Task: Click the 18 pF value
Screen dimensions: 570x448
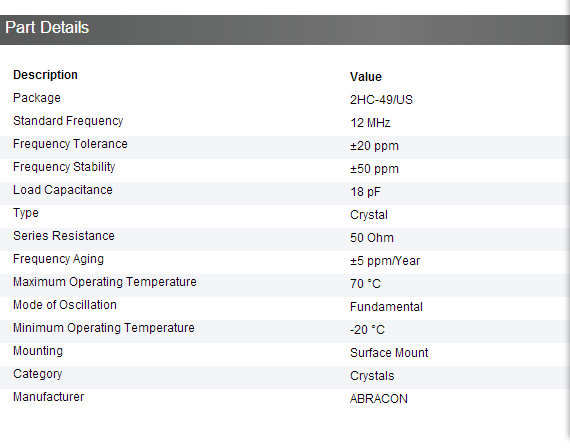Action: click(x=365, y=192)
